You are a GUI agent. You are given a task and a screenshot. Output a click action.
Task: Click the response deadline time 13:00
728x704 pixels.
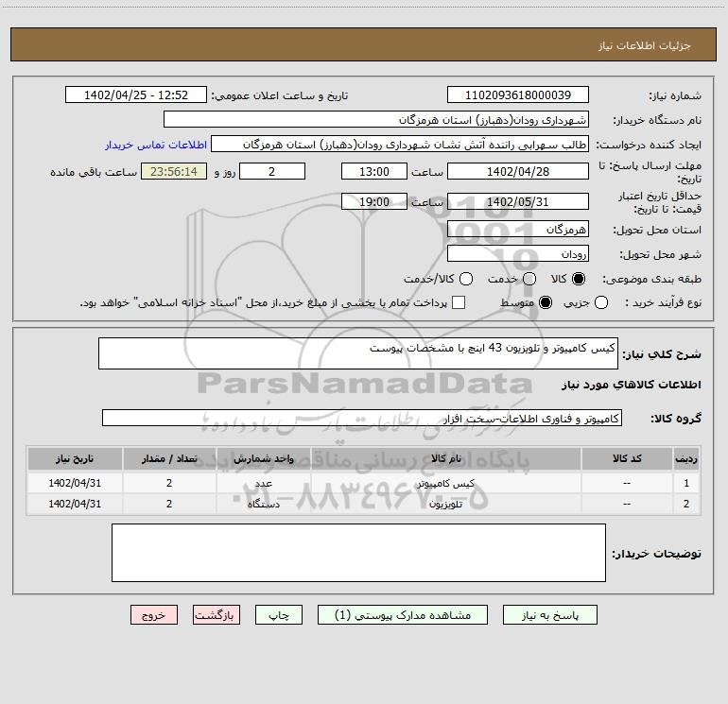[x=374, y=171]
